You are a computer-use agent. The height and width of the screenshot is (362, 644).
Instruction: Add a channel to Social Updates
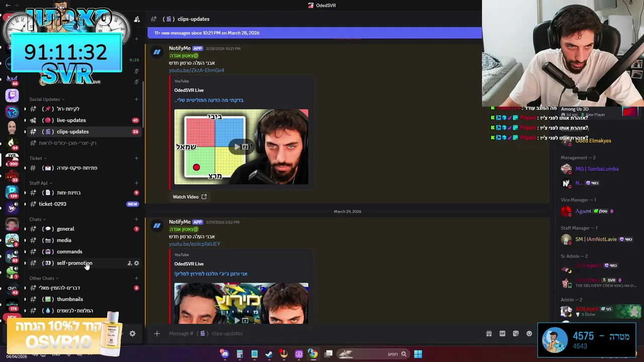pos(136,99)
